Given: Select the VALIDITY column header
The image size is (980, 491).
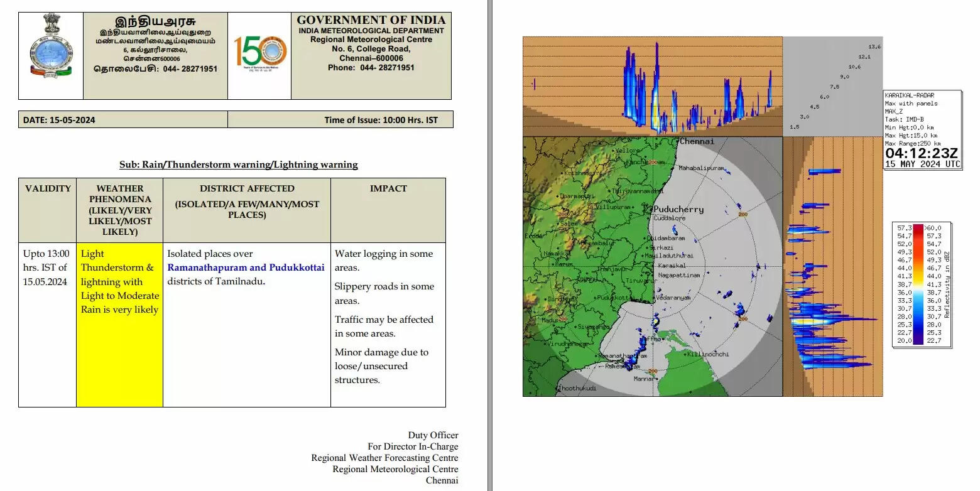Looking at the screenshot, I should (48, 188).
